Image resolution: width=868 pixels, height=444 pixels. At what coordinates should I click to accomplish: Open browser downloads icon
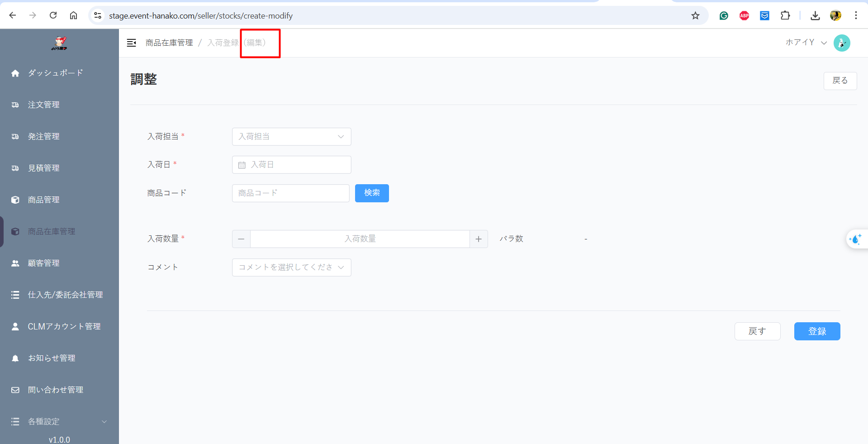pyautogui.click(x=815, y=16)
